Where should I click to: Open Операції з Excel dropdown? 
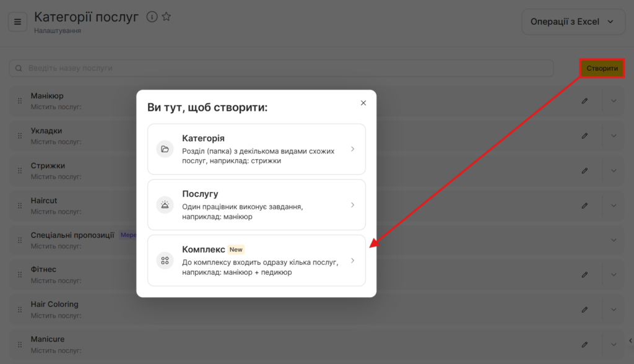pos(573,22)
